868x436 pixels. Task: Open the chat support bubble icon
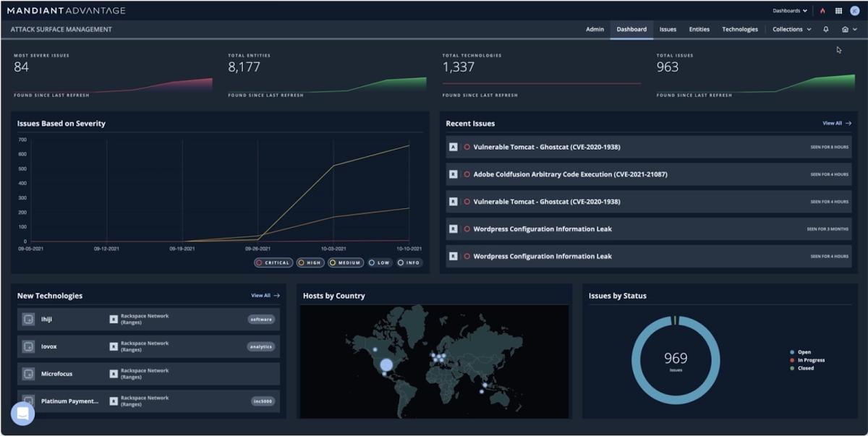pos(22,413)
